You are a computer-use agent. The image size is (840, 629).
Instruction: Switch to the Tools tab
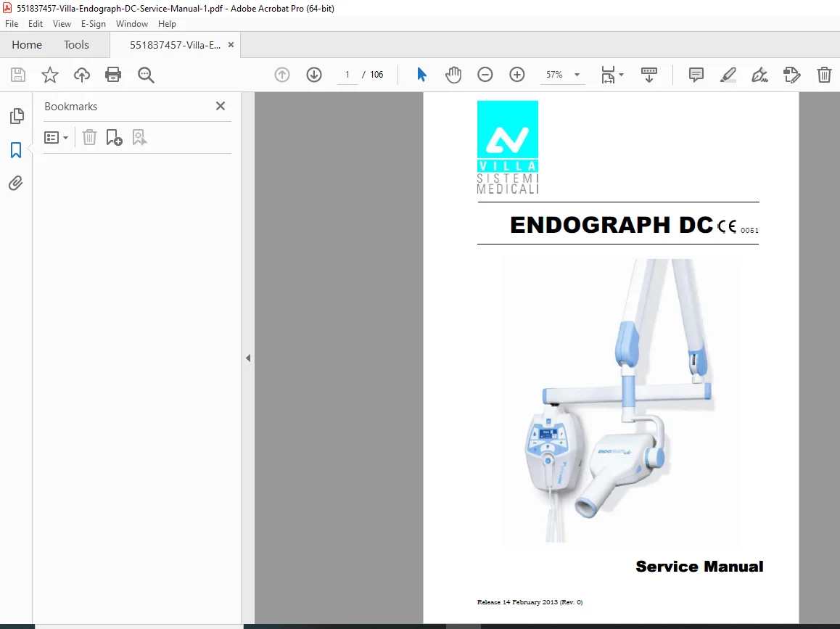pos(76,45)
